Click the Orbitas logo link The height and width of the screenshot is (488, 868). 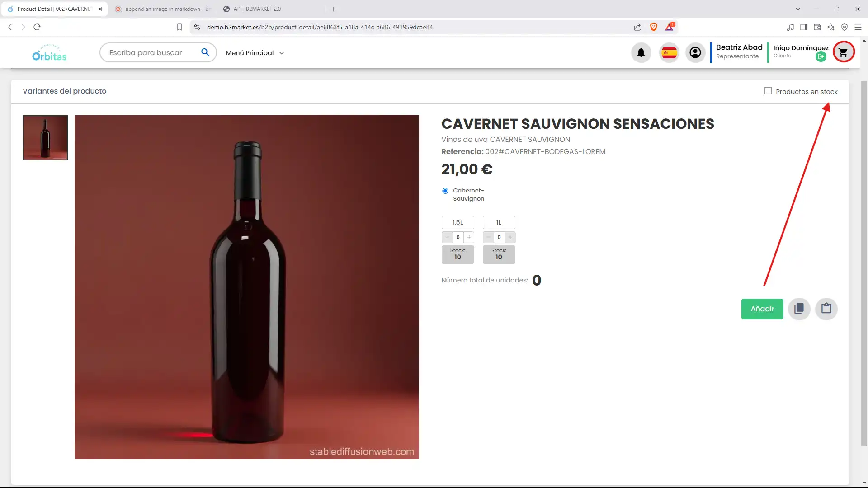(x=49, y=53)
